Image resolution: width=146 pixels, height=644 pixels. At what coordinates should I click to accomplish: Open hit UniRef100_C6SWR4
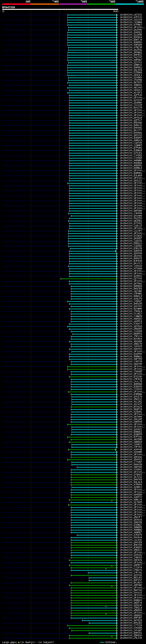(x=131, y=22)
